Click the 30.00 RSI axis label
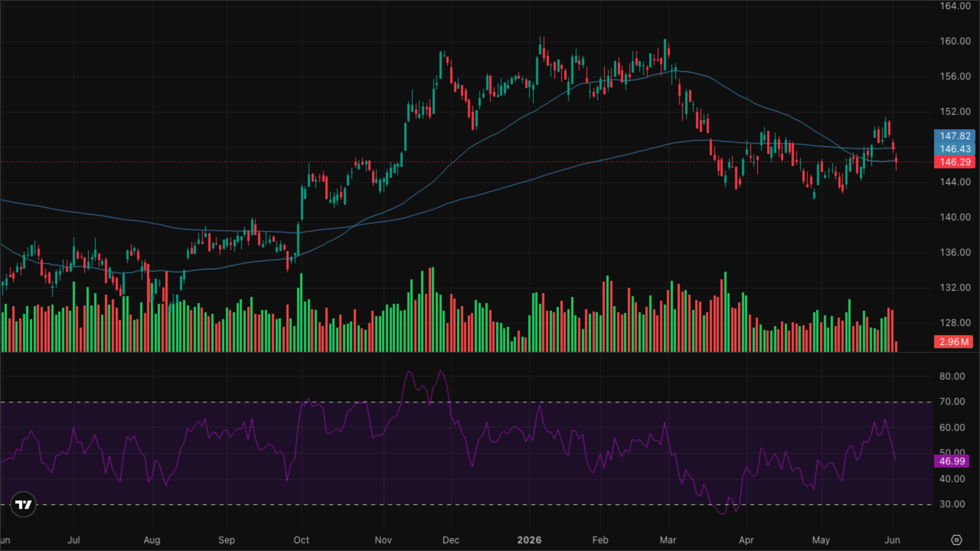This screenshot has width=980, height=551. click(x=952, y=504)
